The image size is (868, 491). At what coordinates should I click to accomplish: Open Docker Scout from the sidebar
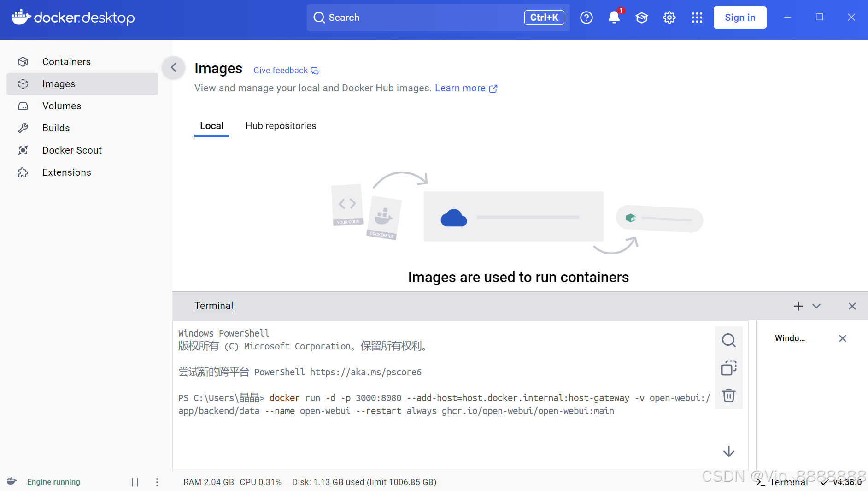72,150
